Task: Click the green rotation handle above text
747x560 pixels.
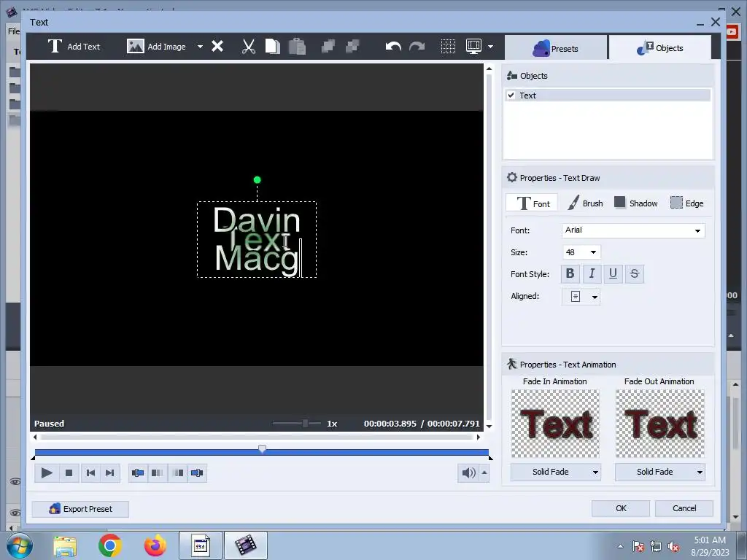Action: 258,179
